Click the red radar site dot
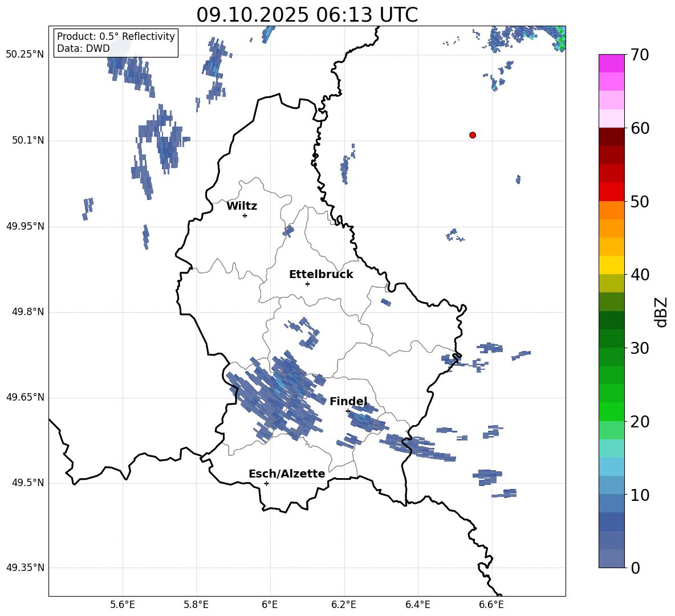 coord(473,135)
